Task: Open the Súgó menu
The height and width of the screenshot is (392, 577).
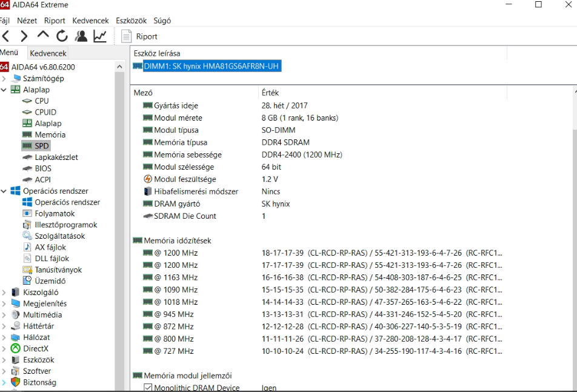Action: (x=162, y=21)
